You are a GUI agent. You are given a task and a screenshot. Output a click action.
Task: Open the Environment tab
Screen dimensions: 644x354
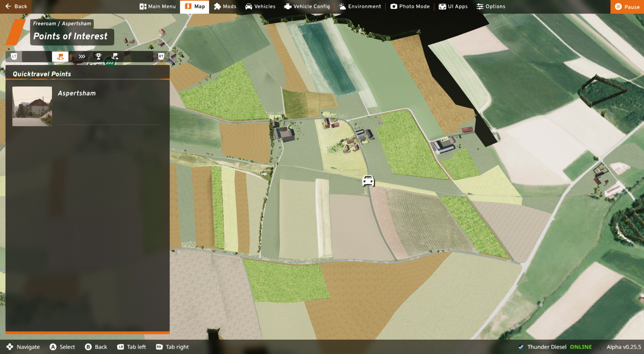coord(360,6)
